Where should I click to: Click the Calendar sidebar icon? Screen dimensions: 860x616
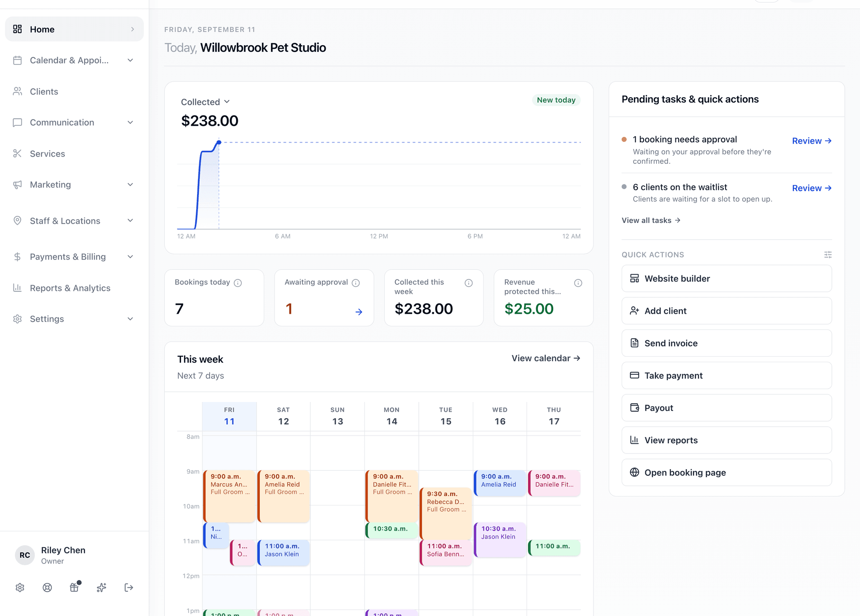pos(17,60)
